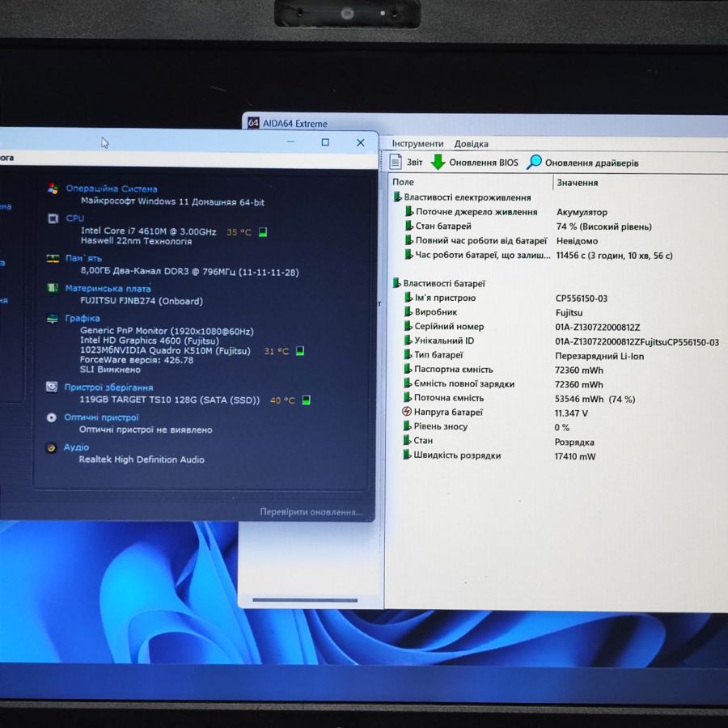Click the value CP556150-03 beside Ім'я пристрою

[582, 298]
